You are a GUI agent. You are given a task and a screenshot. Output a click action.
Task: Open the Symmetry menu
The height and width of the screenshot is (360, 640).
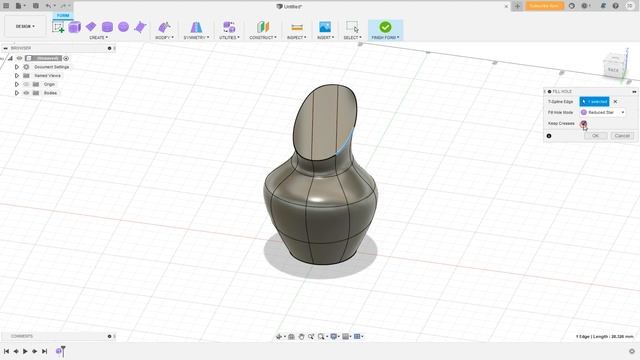[196, 38]
